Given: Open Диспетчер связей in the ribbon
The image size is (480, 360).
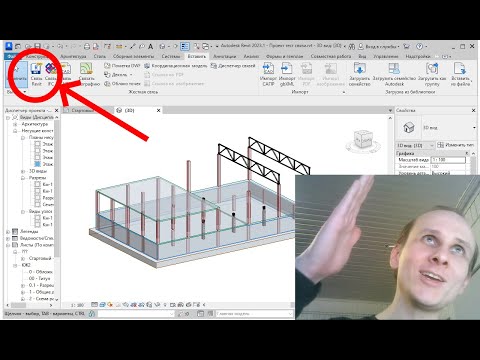Looking at the screenshot, I should pos(233,66).
